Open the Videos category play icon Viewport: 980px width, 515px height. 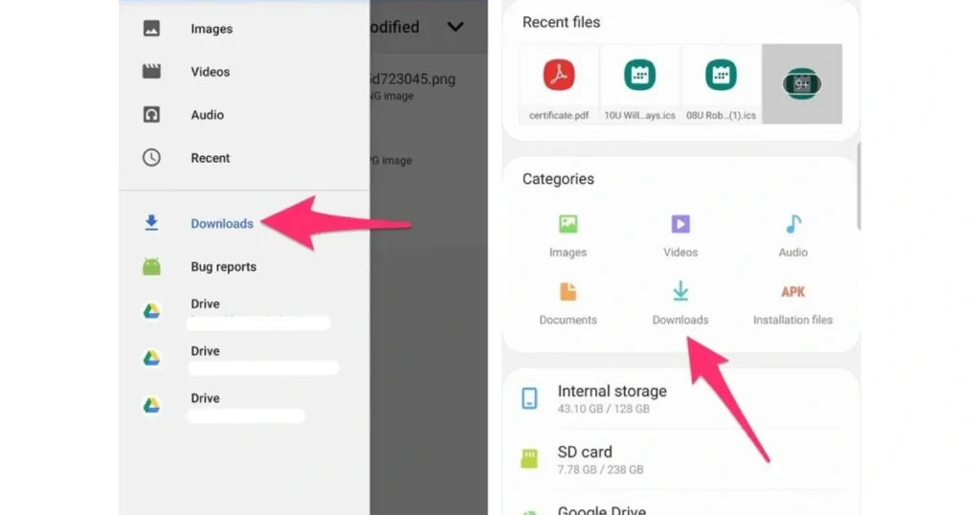[x=680, y=224]
